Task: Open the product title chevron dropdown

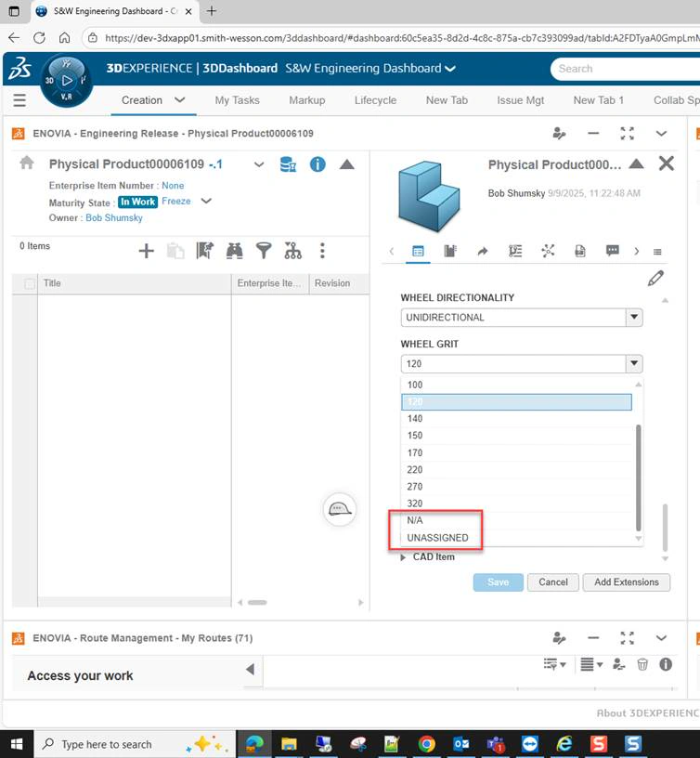Action: coord(259,164)
